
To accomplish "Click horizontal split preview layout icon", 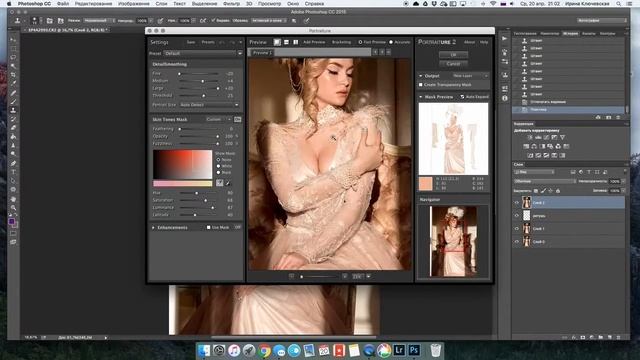I will [286, 42].
